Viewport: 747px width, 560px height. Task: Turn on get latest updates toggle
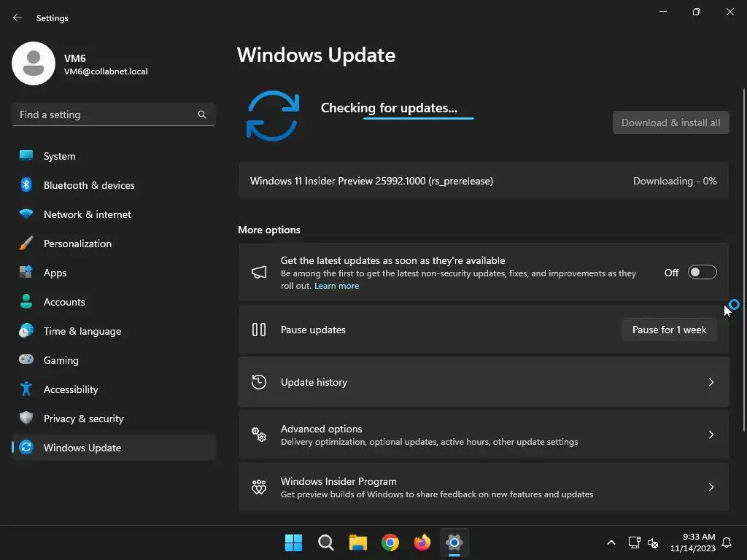pos(703,273)
